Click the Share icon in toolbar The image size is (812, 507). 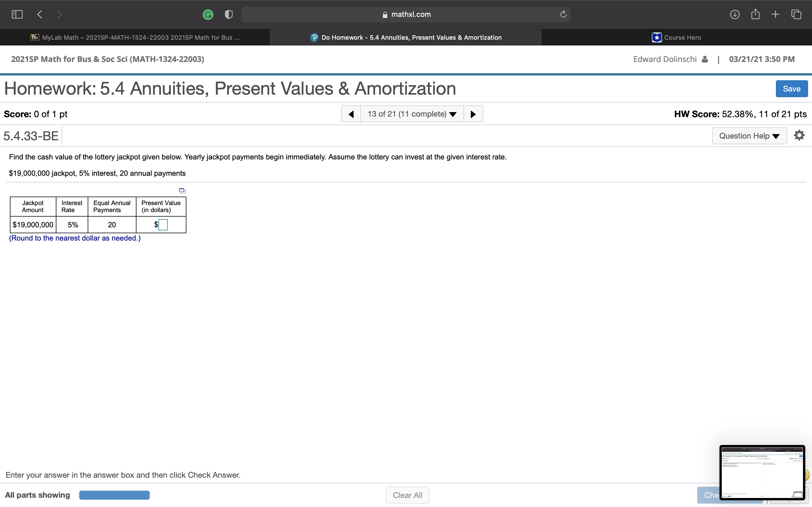pyautogui.click(x=755, y=14)
